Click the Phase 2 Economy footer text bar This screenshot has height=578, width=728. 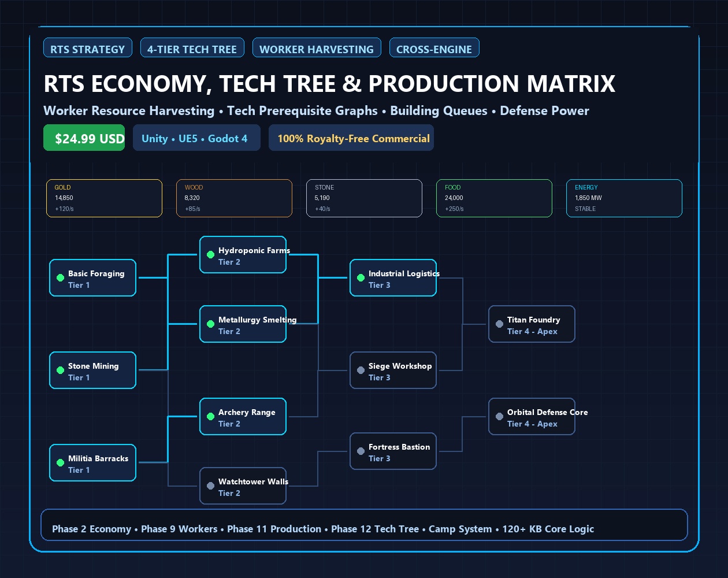[364, 525]
